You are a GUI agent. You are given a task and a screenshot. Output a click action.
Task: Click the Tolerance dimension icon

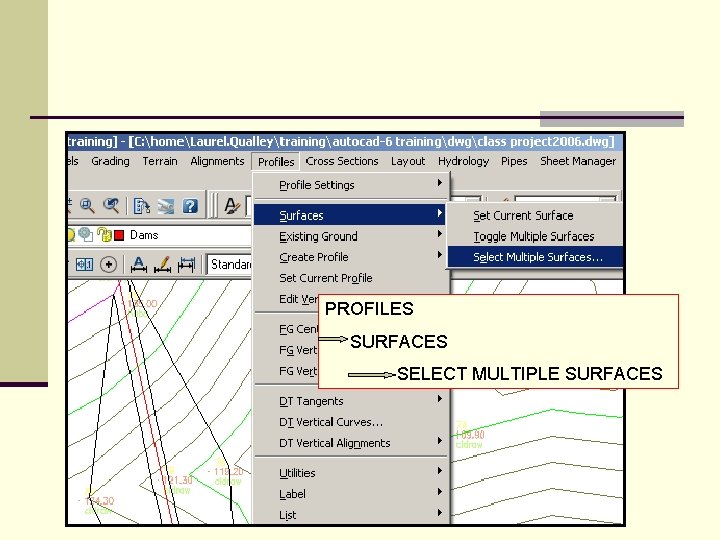pyautogui.click(x=84, y=264)
